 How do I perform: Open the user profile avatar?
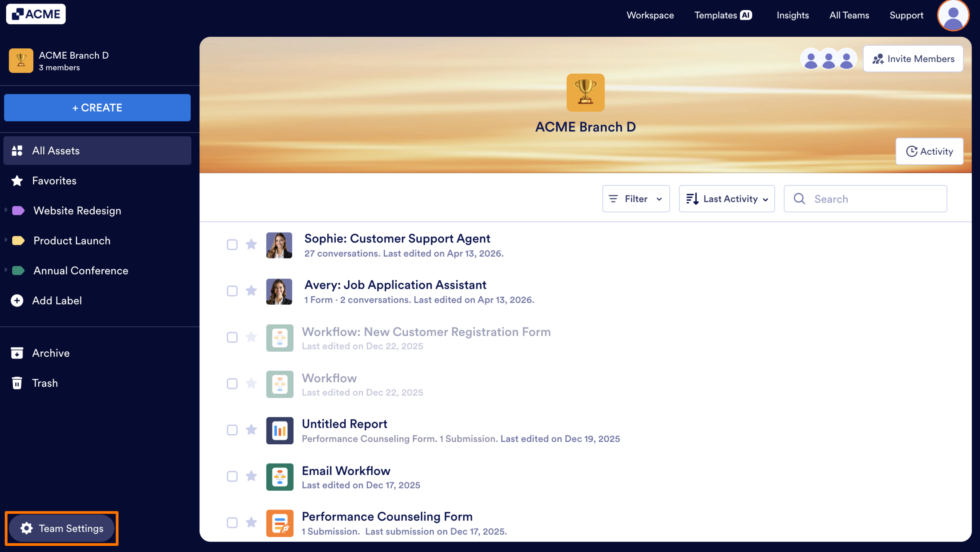coord(953,15)
